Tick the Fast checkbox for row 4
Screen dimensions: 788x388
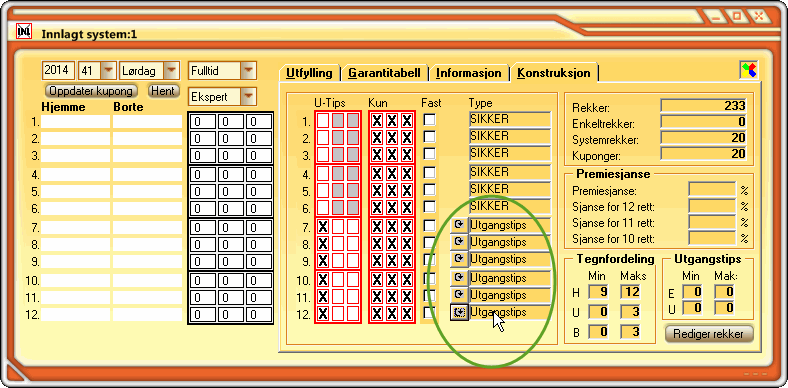tap(429, 172)
